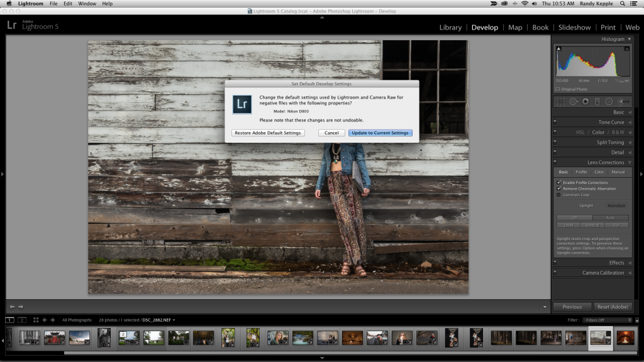
Task: Open the Profile tab in Lens Corrections
Action: coord(580,172)
